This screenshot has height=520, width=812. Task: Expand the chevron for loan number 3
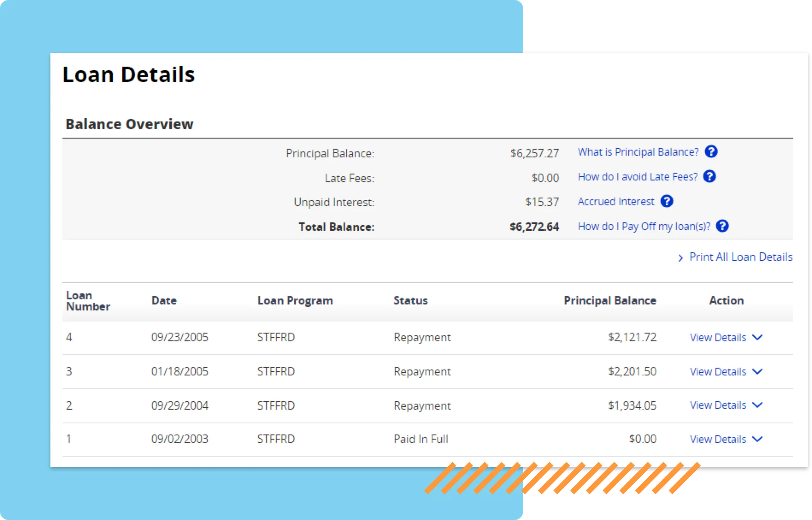[x=757, y=372]
